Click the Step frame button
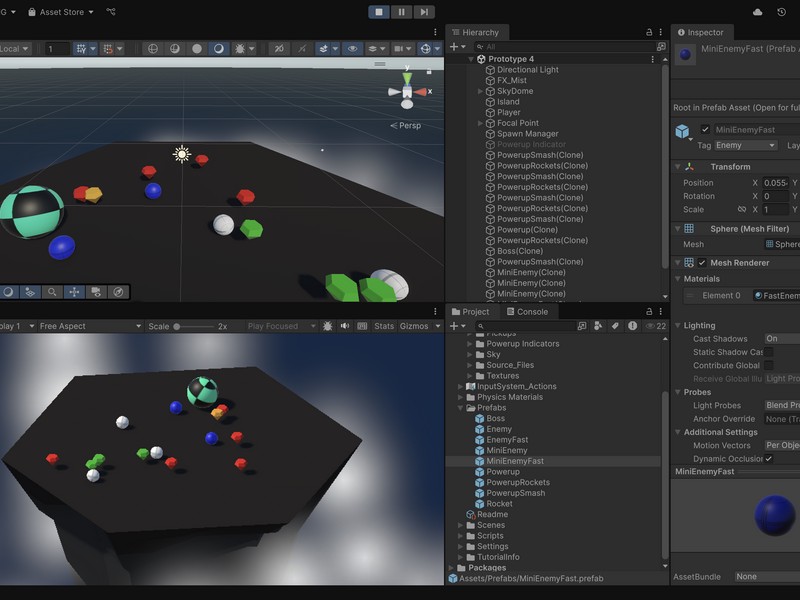Image resolution: width=800 pixels, height=600 pixels. [425, 12]
